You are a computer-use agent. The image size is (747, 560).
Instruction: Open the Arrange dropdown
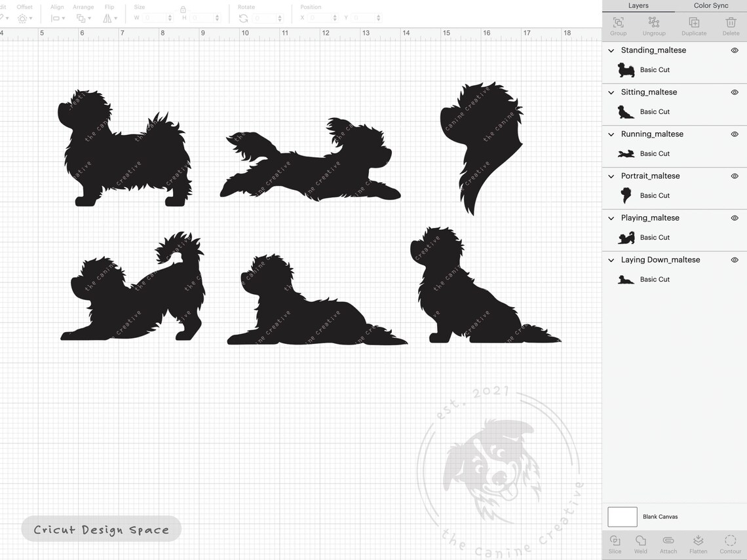[84, 18]
